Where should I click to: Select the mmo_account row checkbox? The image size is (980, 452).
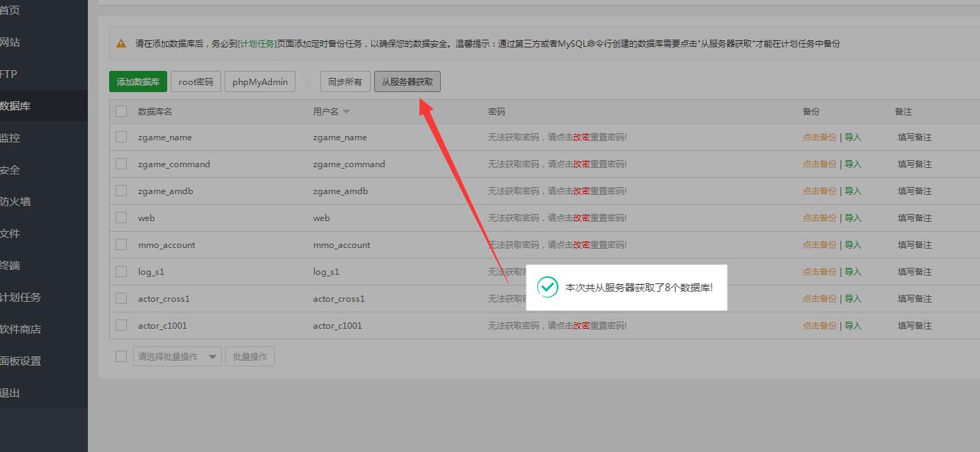121,244
